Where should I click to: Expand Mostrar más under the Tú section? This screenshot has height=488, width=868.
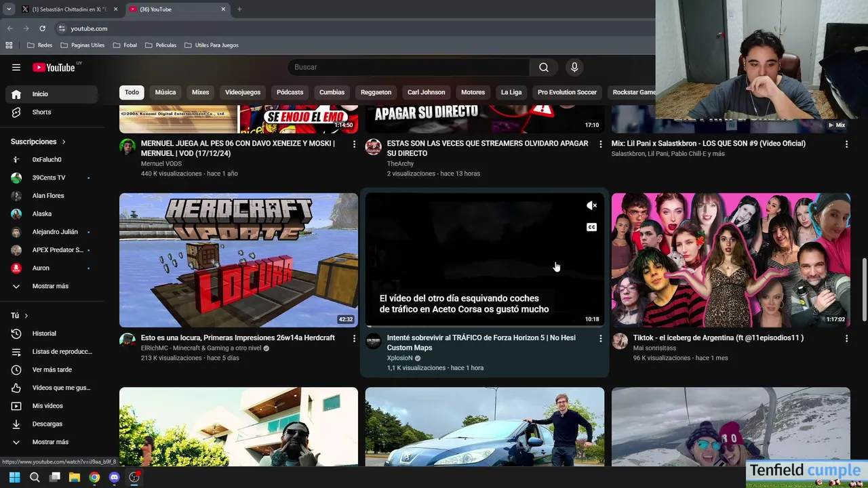(x=52, y=442)
